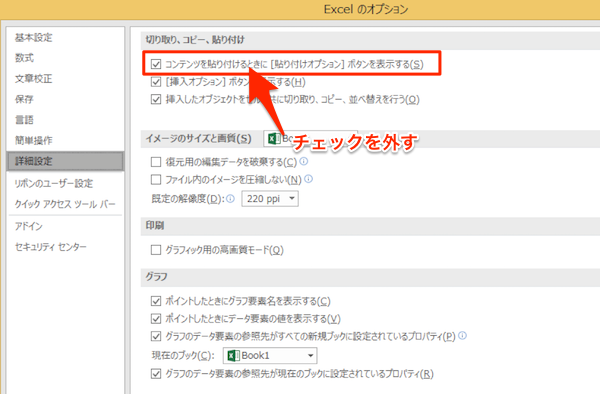Click info icon beside 新規ブックに設定されているプロパティ
This screenshot has width=600, height=394.
(x=462, y=335)
